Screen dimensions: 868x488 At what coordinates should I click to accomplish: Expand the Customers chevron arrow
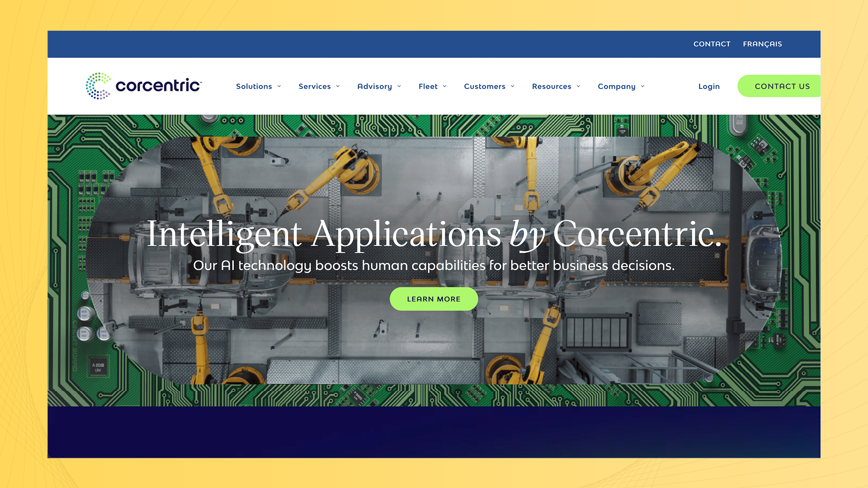pyautogui.click(x=513, y=86)
